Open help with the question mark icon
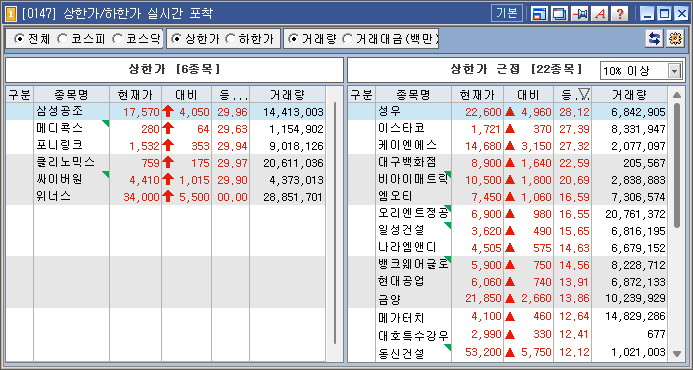Viewport: 693px width, 370px height. [620, 14]
